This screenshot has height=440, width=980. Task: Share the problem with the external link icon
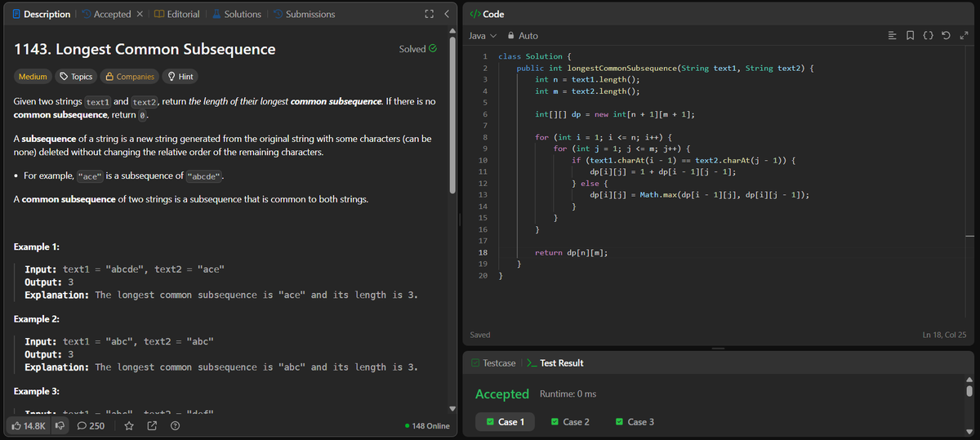click(x=152, y=425)
